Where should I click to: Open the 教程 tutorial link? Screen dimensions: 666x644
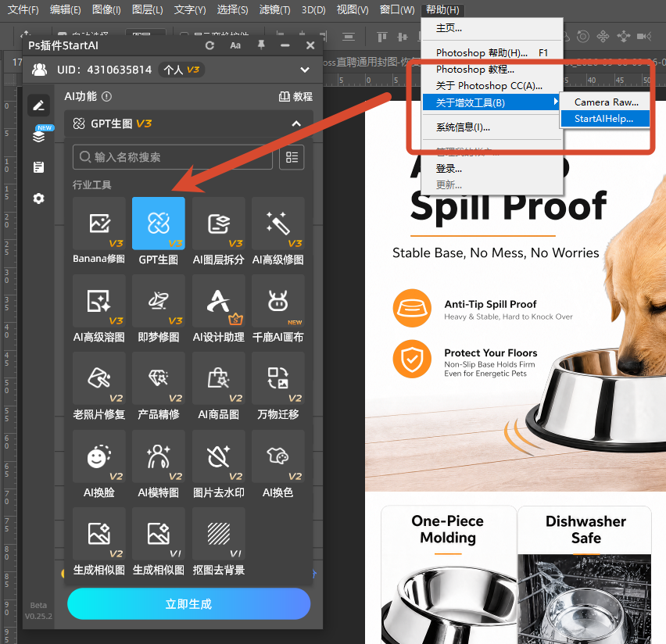tap(295, 96)
